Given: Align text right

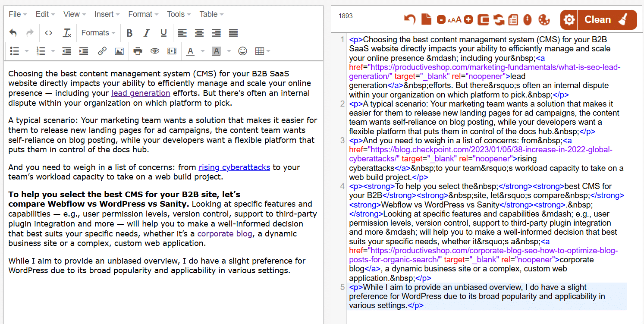Looking at the screenshot, I should pos(216,33).
